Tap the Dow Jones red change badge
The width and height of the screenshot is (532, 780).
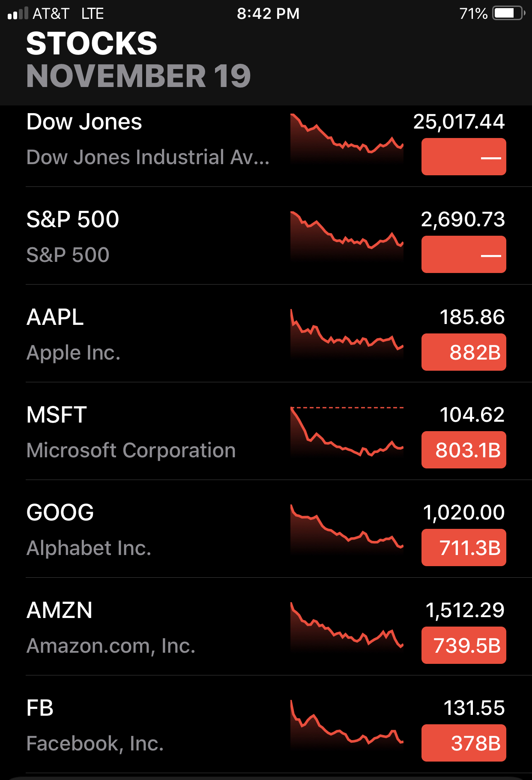(463, 157)
